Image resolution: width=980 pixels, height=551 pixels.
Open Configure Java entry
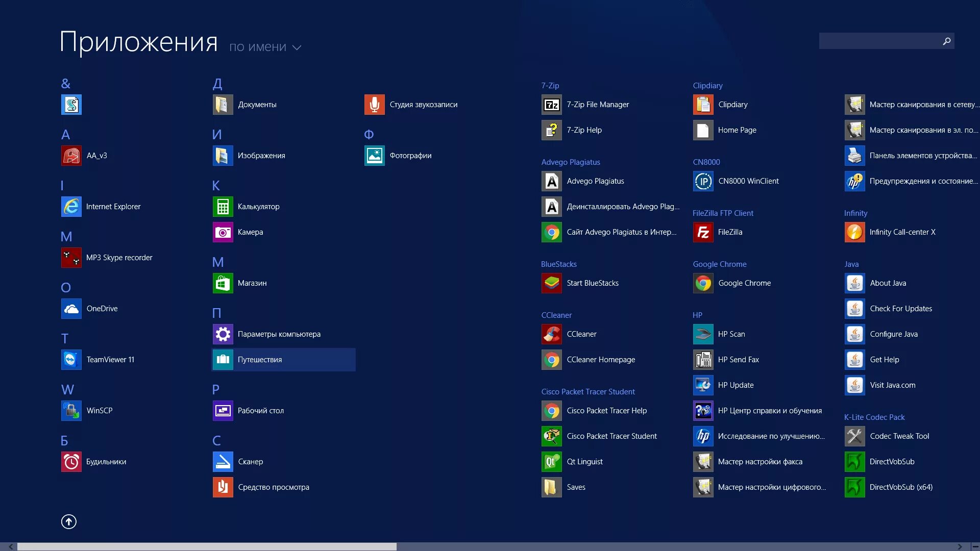coord(881,334)
